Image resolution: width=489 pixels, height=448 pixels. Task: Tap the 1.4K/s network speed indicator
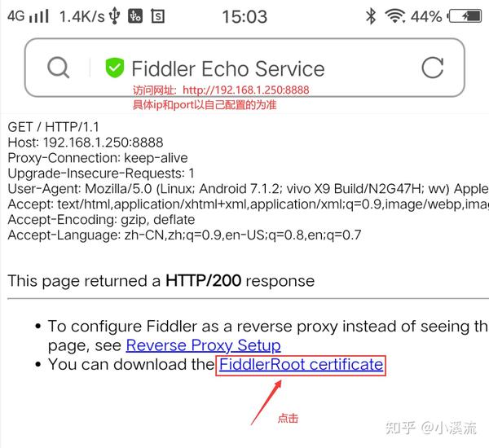tap(82, 16)
